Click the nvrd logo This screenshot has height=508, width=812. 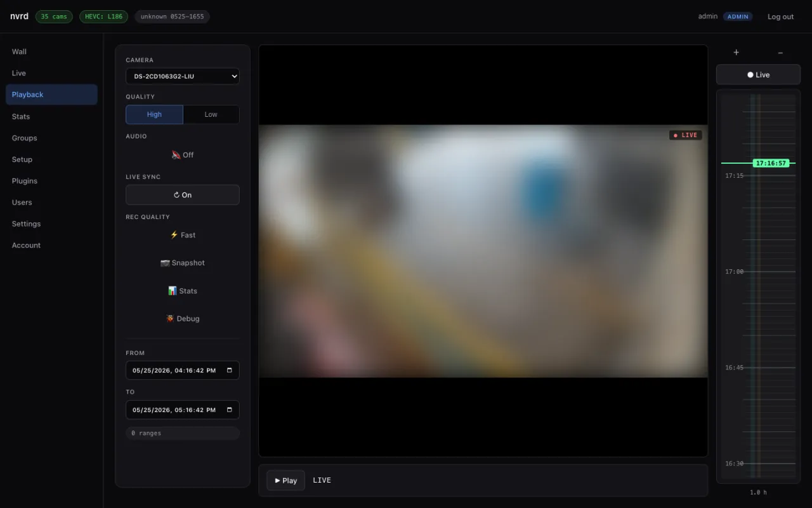[19, 16]
